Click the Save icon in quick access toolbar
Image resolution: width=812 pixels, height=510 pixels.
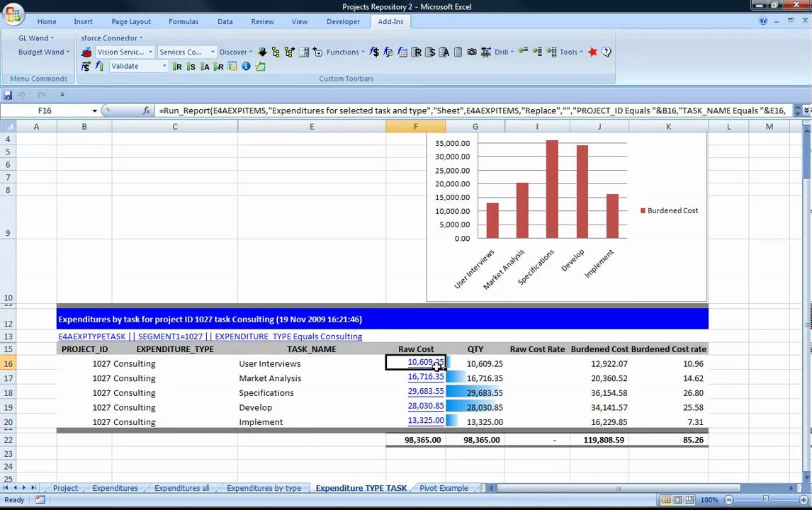click(x=8, y=95)
